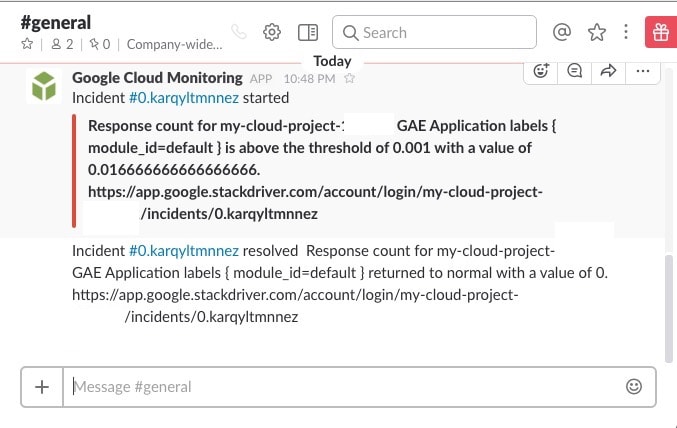
Task: Start a call with the phone icon
Action: (239, 32)
